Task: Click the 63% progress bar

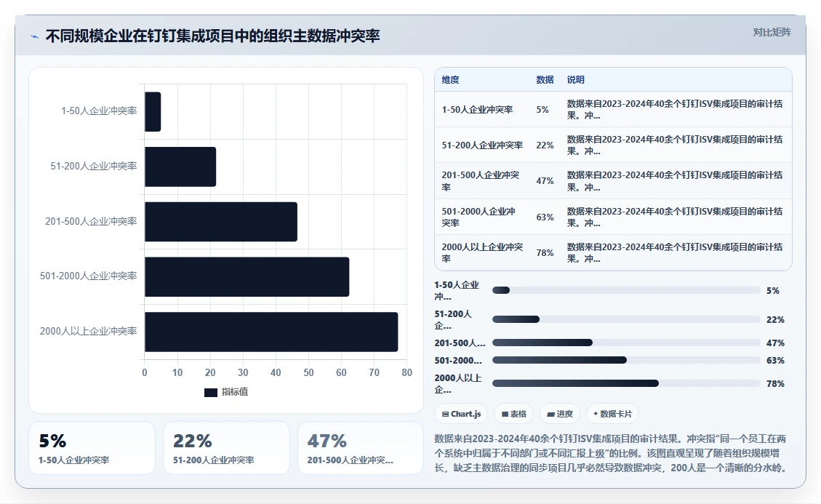Action: [x=626, y=360]
